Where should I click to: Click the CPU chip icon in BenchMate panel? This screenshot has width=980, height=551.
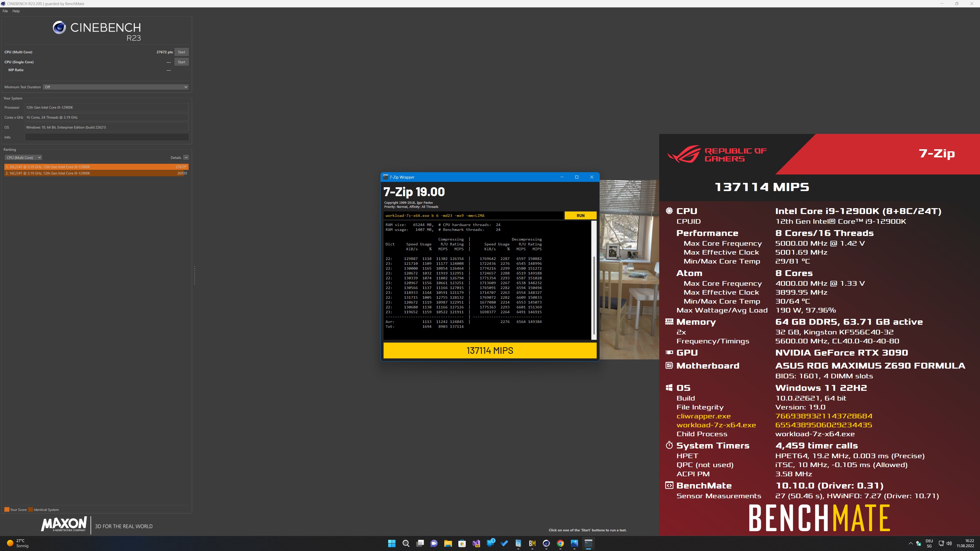click(669, 211)
